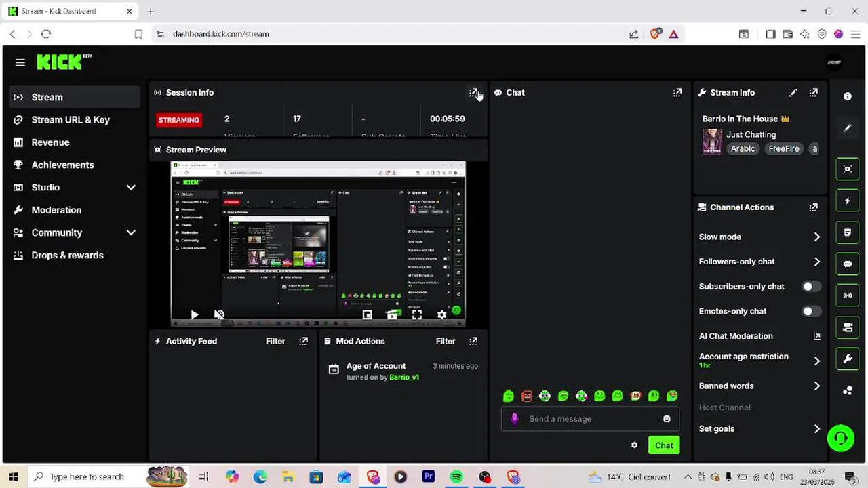Toggle stream preview widget icon in right sidebar
Screen dimensions: 868x488
(x=847, y=169)
